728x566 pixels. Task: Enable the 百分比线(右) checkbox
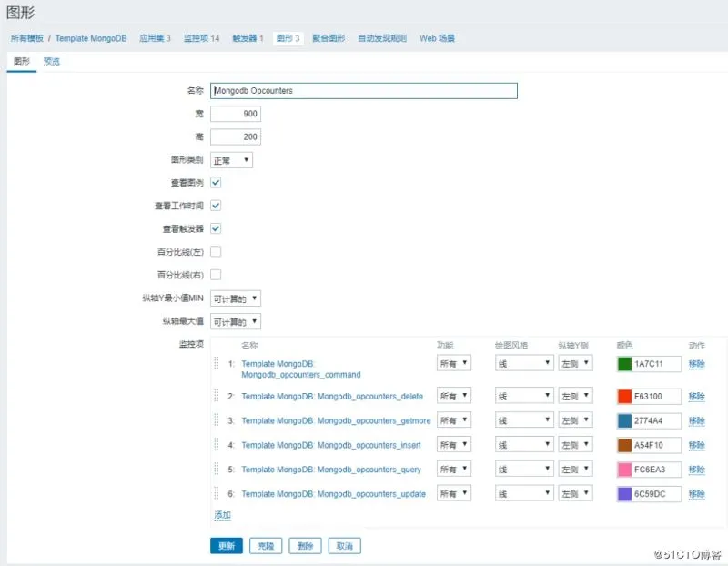pos(215,274)
